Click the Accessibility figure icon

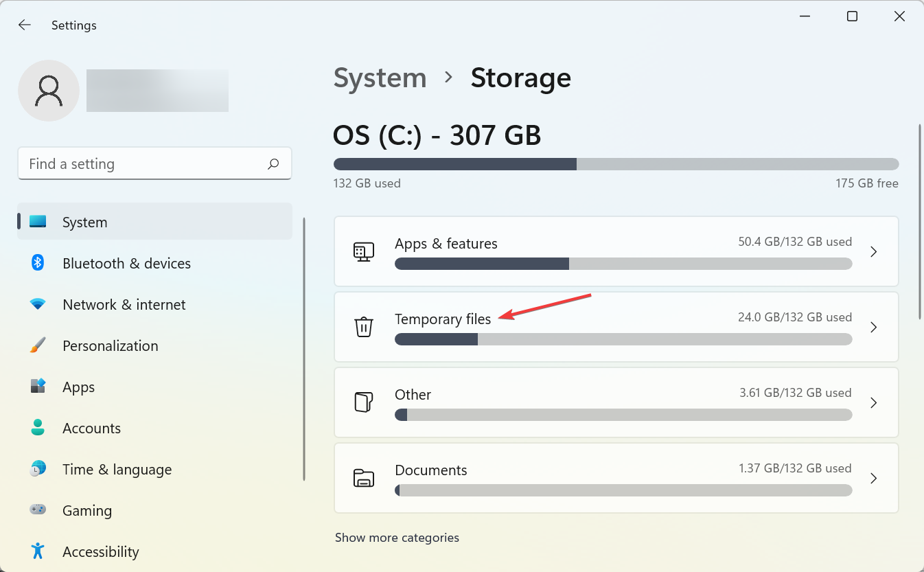pos(38,551)
